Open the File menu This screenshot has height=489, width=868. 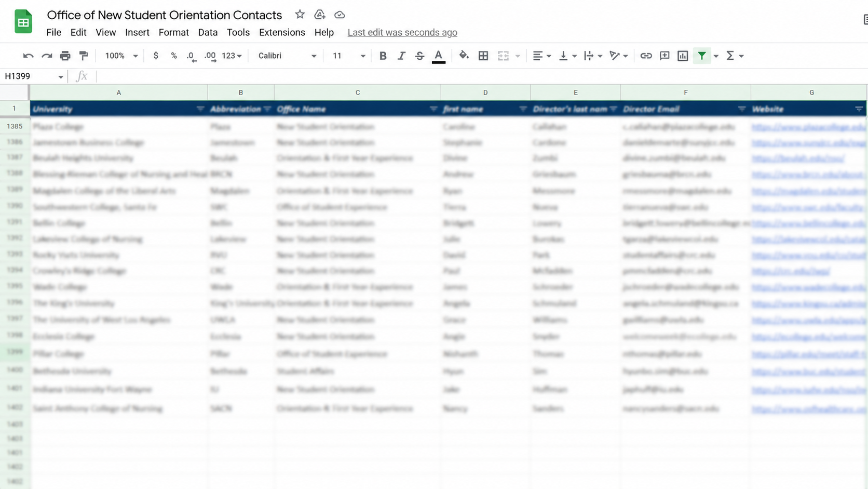point(53,32)
